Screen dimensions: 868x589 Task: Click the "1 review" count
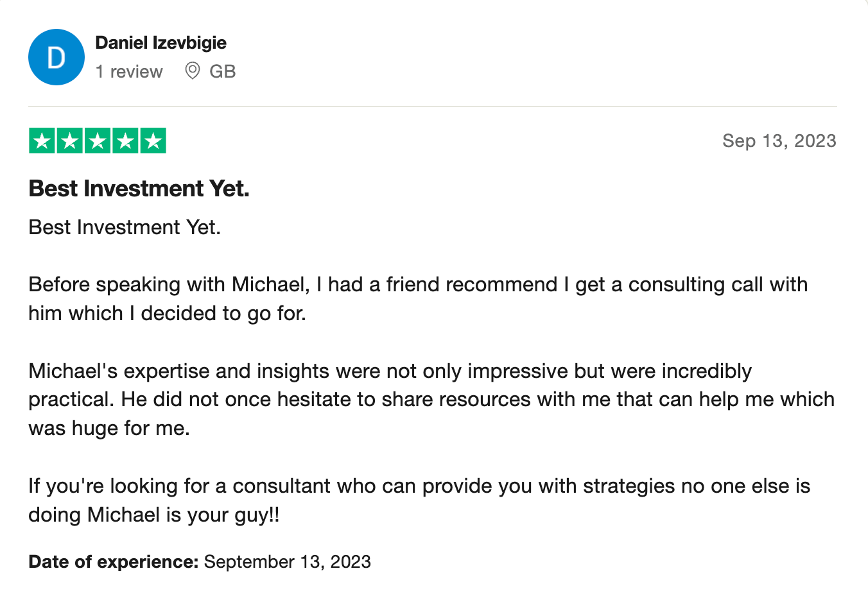point(129,71)
